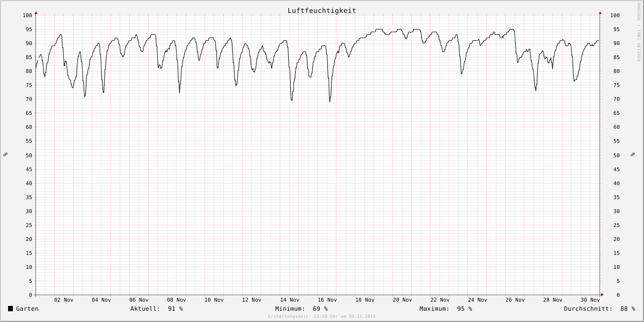Click the 30 Nov date label

[590, 299]
